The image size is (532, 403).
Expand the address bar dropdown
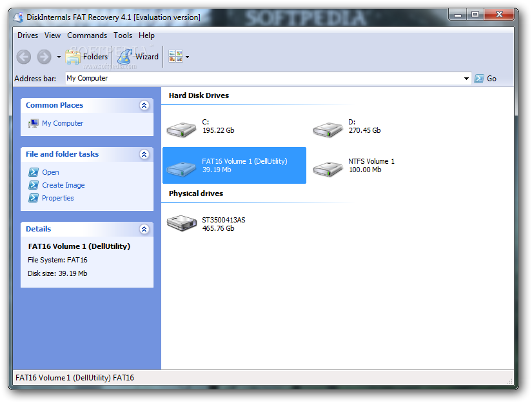(466, 79)
